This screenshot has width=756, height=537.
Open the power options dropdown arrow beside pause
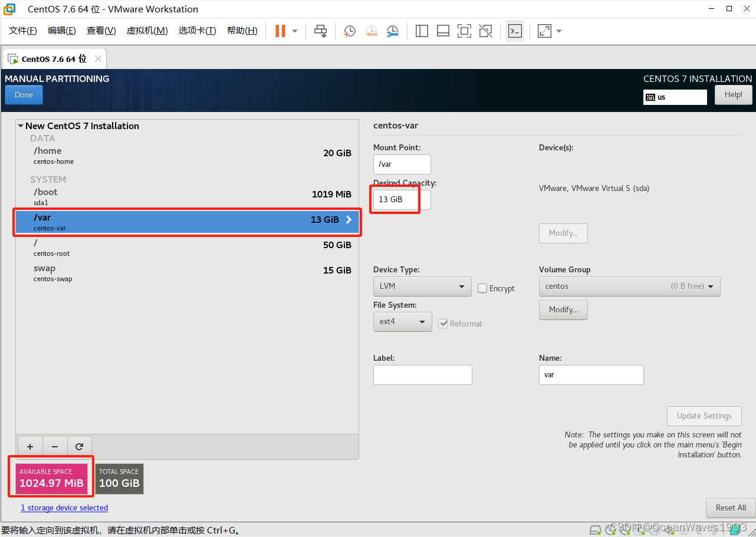tap(295, 31)
